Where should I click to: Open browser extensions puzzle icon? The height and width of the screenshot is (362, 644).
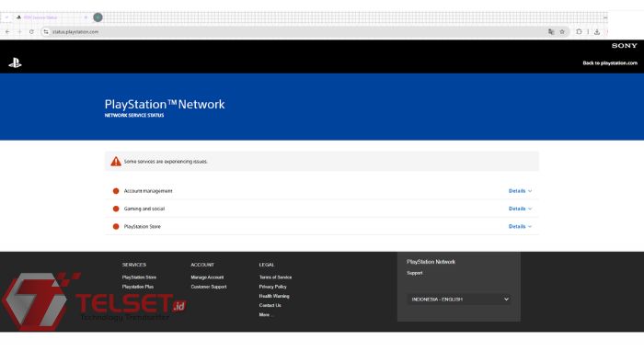click(579, 31)
